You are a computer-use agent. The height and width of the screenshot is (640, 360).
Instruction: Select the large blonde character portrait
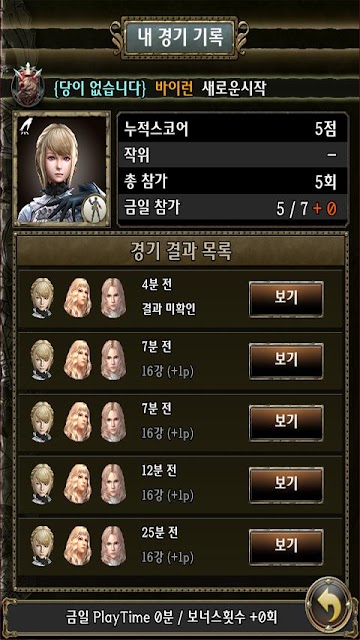(62, 169)
